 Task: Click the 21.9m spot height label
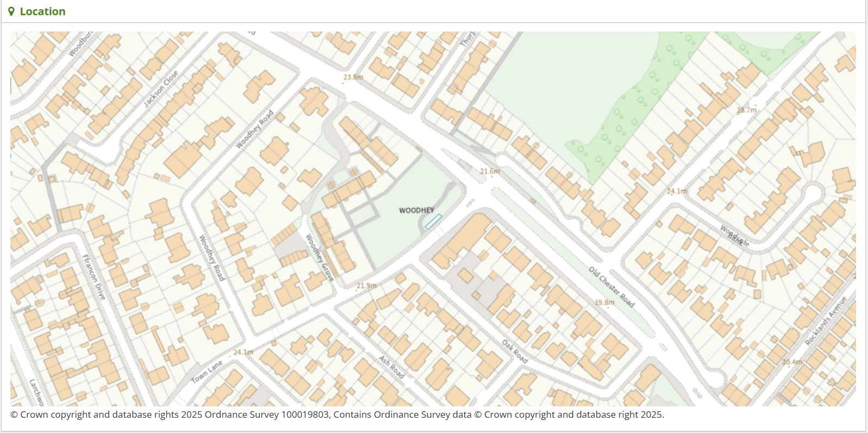click(366, 286)
